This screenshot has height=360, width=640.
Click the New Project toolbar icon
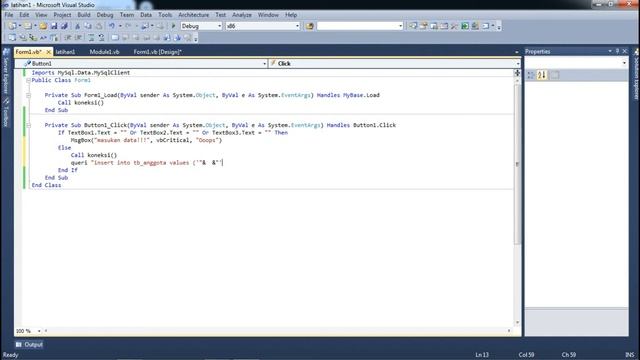[x=12, y=26]
